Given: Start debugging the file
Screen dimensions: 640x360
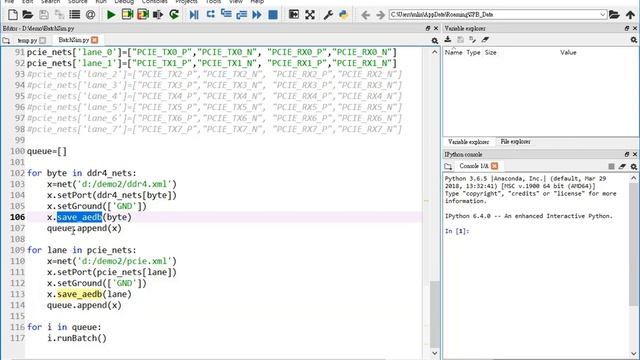Looking at the screenshot, I should click(194, 15).
